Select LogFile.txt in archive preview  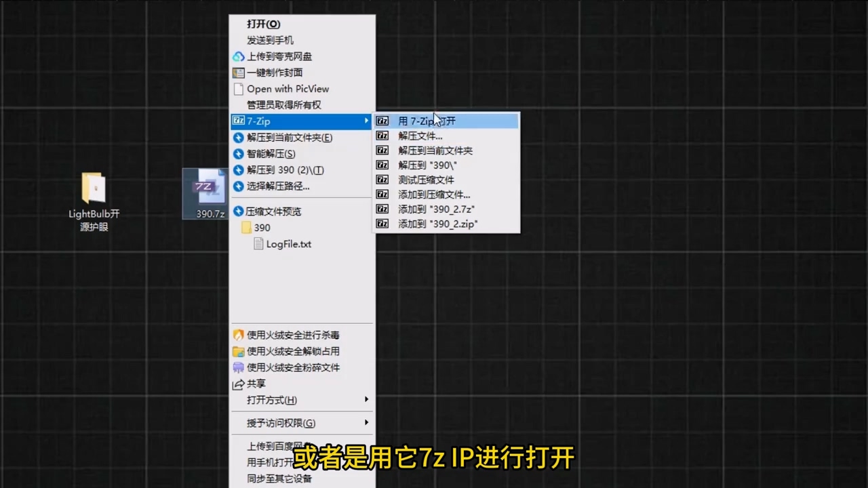(x=283, y=244)
